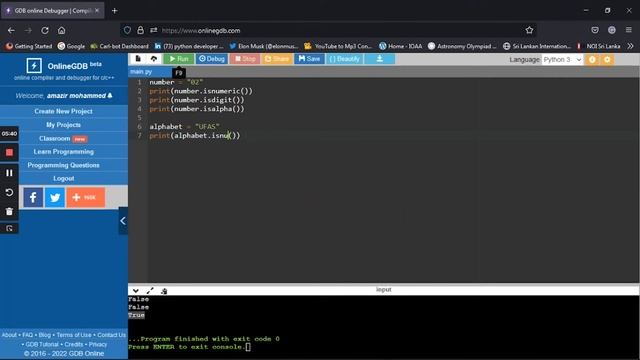The width and height of the screenshot is (640, 360).
Task: Click the Stop button in toolbar
Action: (x=245, y=59)
